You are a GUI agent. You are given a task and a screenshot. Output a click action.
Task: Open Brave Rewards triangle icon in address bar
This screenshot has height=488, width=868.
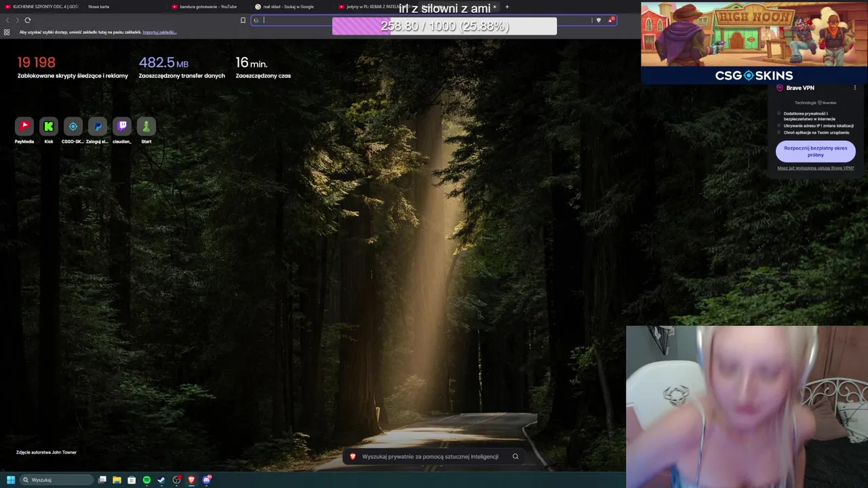pyautogui.click(x=611, y=20)
